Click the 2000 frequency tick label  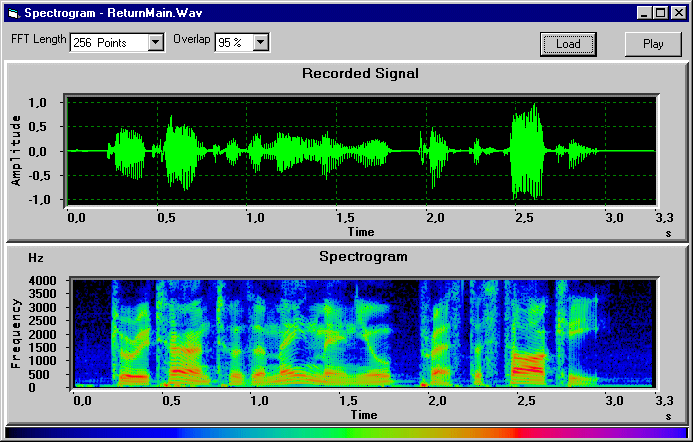click(x=42, y=334)
